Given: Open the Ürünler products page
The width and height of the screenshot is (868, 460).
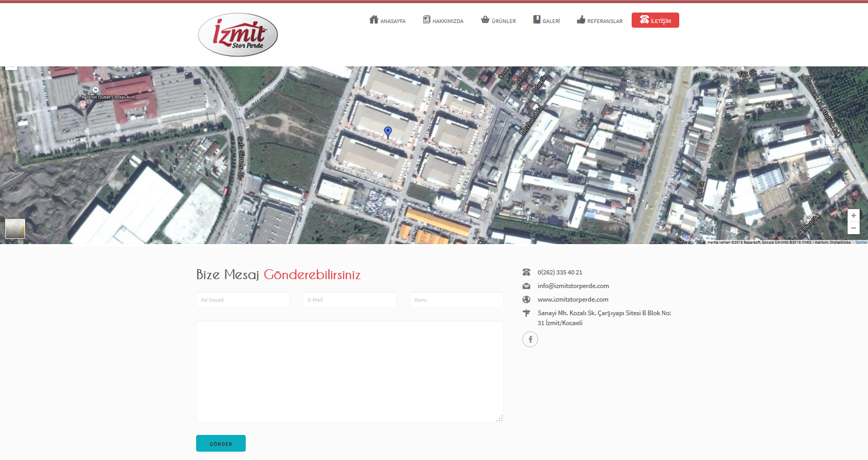Looking at the screenshot, I should [x=498, y=20].
